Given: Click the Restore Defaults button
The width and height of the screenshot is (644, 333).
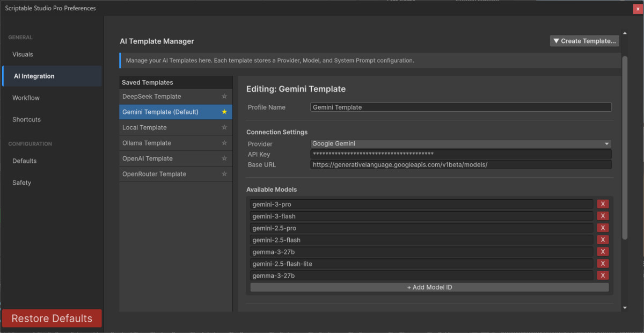Looking at the screenshot, I should coord(52,318).
